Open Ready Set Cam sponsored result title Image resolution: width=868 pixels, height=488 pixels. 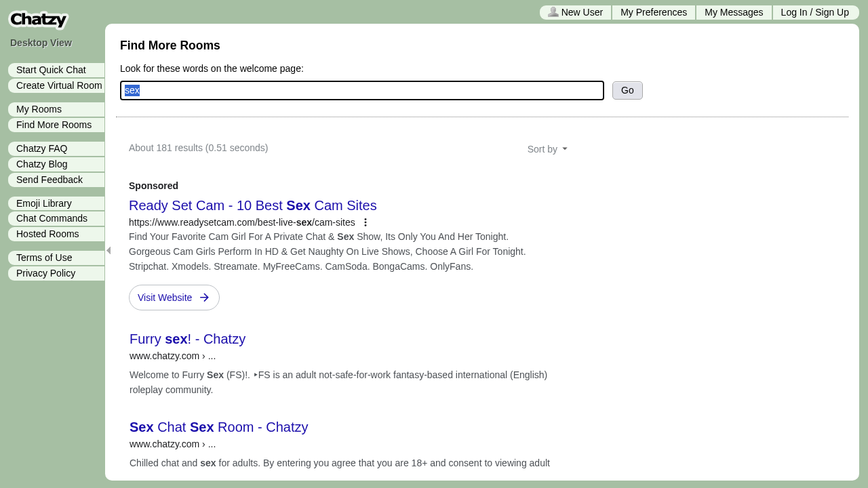tap(253, 205)
